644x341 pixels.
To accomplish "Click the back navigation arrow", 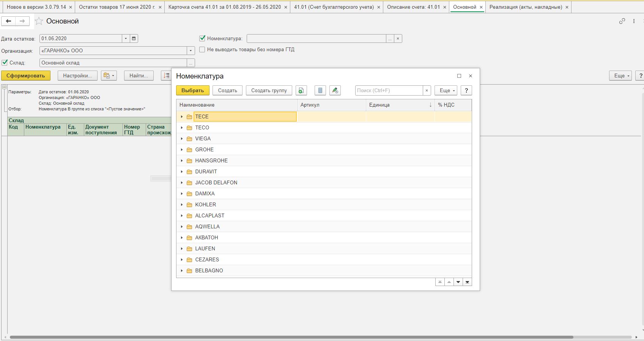I will coord(8,21).
